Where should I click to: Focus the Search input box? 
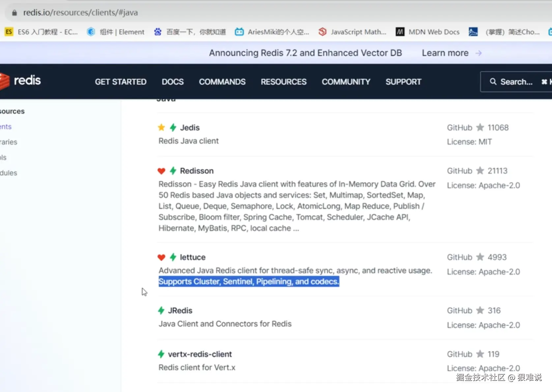[x=516, y=82]
